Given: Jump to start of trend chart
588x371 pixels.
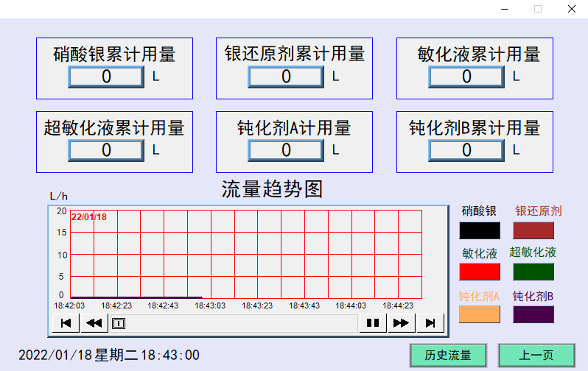Looking at the screenshot, I should (x=65, y=322).
